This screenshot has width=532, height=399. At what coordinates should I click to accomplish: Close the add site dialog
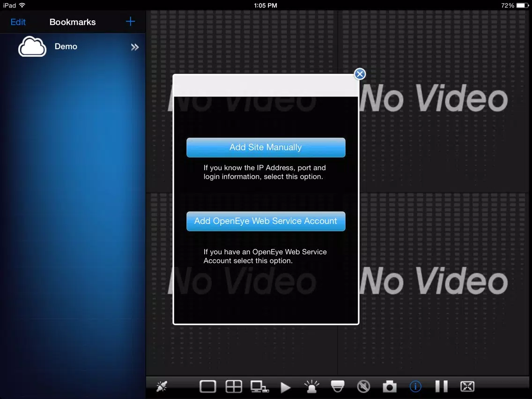[x=360, y=74]
